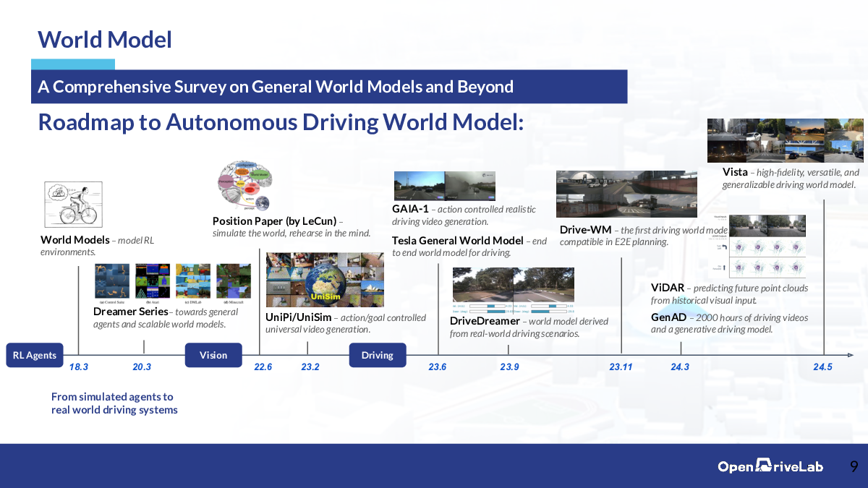868x488 pixels.
Task: Click the Position Paper (by LeCun) text
Action: click(x=292, y=227)
